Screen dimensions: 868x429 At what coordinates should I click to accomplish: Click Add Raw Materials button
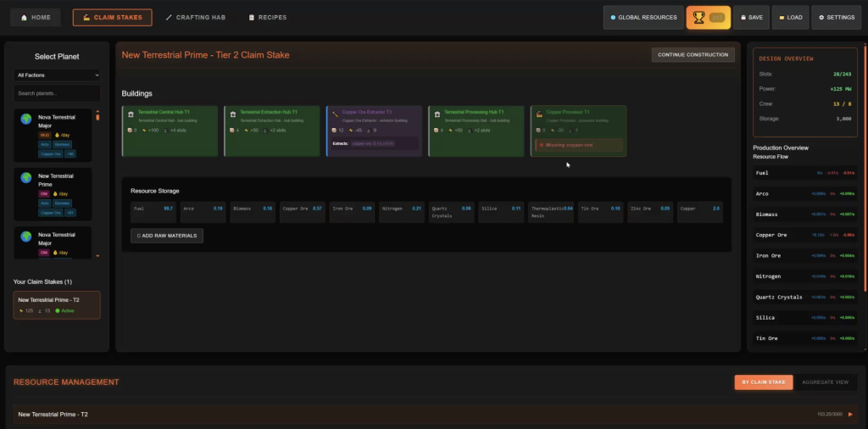[167, 236]
